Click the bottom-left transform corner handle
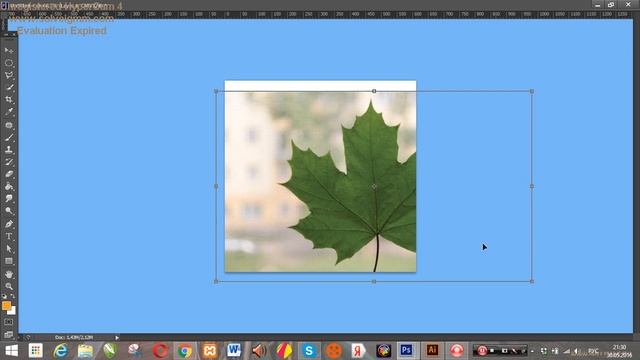 pos(216,281)
